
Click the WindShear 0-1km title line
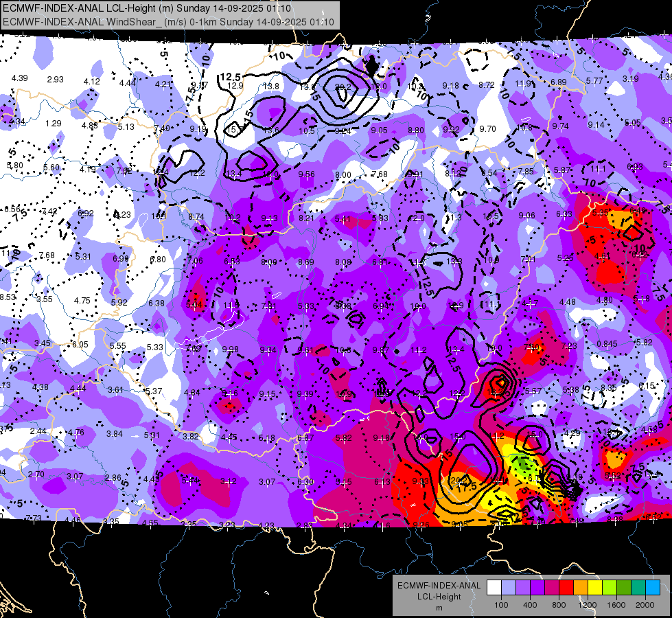tap(168, 21)
